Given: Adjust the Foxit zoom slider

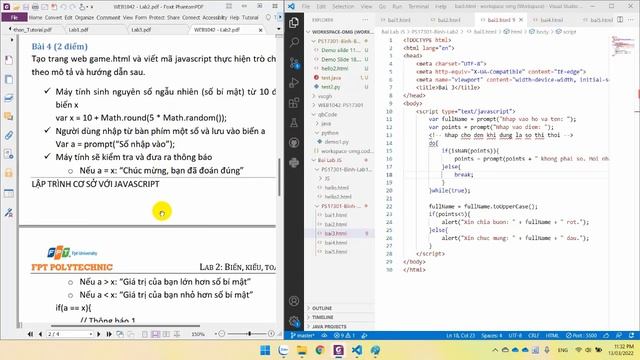Looking at the screenshot, I should pos(249,334).
